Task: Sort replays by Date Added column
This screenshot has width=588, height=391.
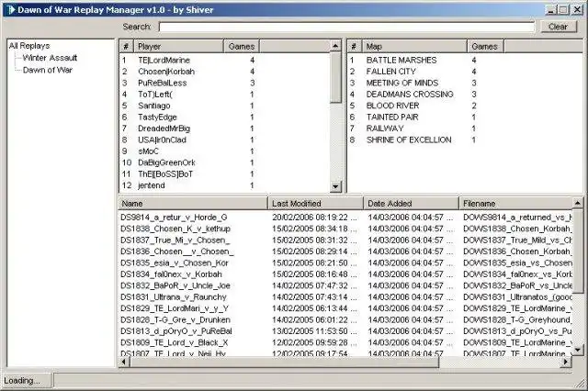Action: tap(411, 204)
